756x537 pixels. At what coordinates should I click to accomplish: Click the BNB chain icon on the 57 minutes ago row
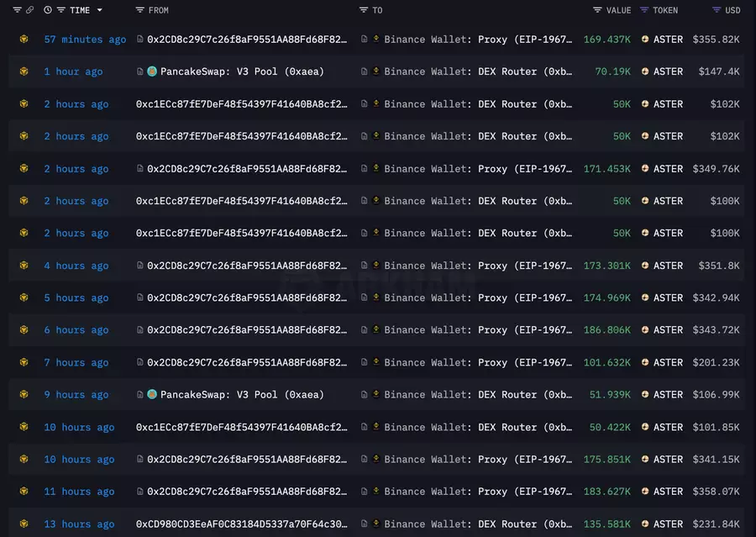[x=24, y=39]
